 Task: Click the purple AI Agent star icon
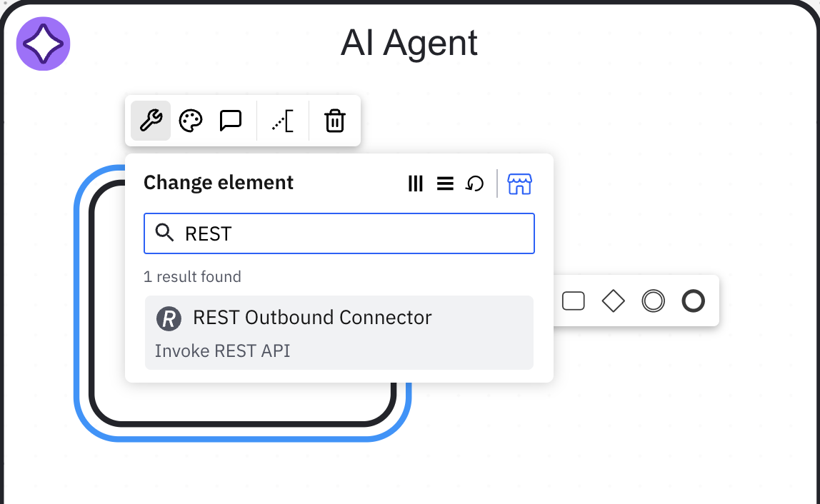point(44,44)
